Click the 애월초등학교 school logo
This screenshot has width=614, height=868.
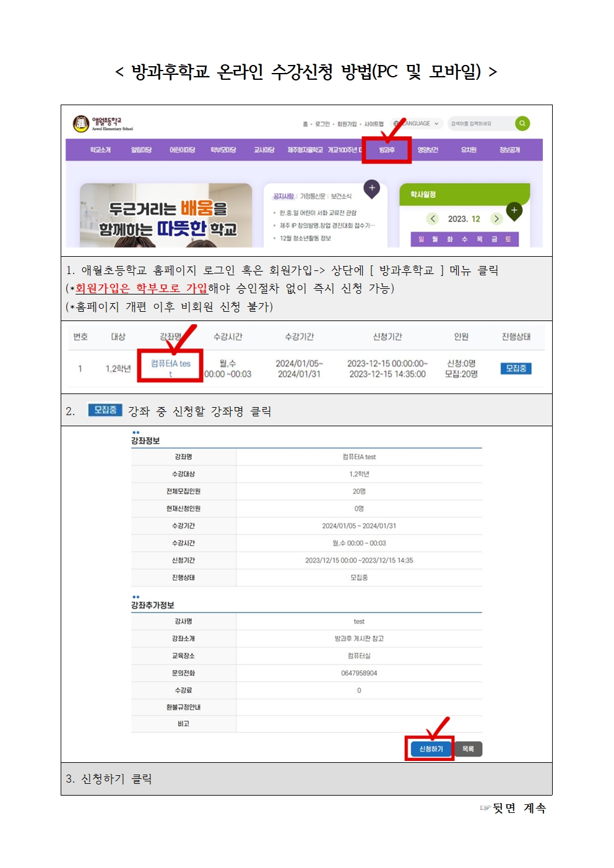(x=103, y=124)
